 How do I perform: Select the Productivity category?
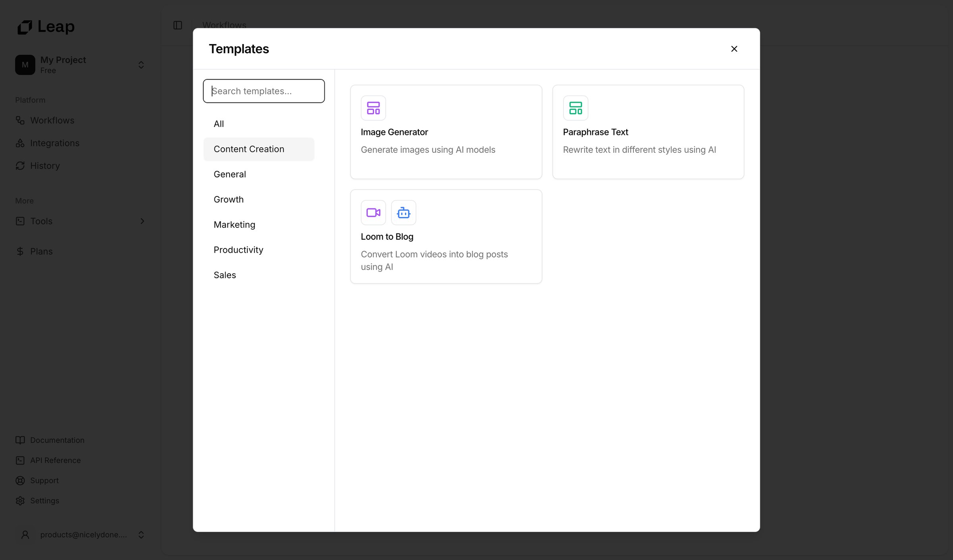259,250
